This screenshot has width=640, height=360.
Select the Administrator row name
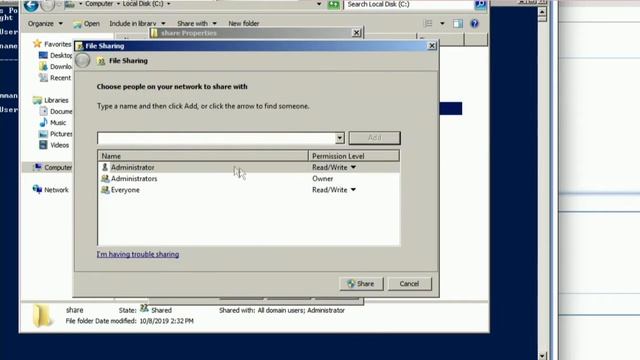pos(132,167)
